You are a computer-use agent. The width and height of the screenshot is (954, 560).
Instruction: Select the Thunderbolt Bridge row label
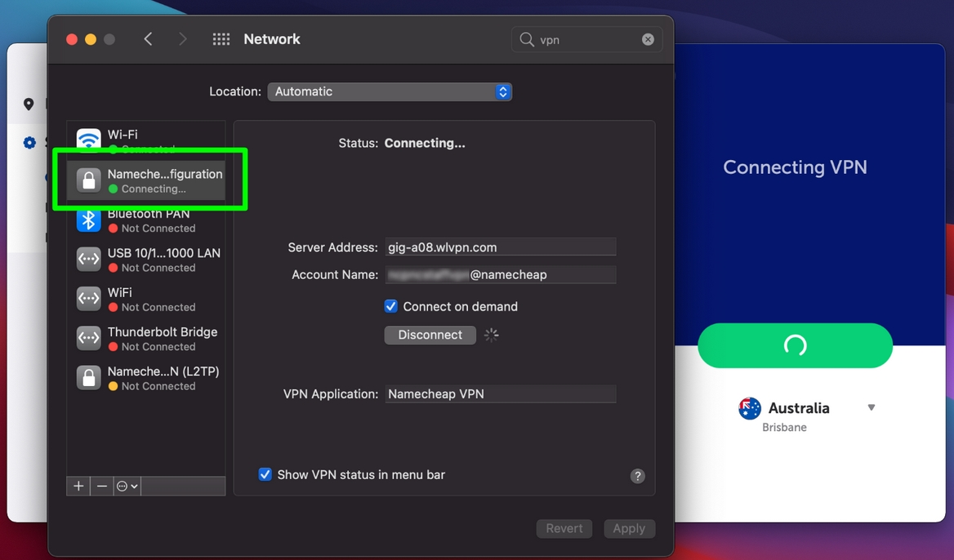163,332
